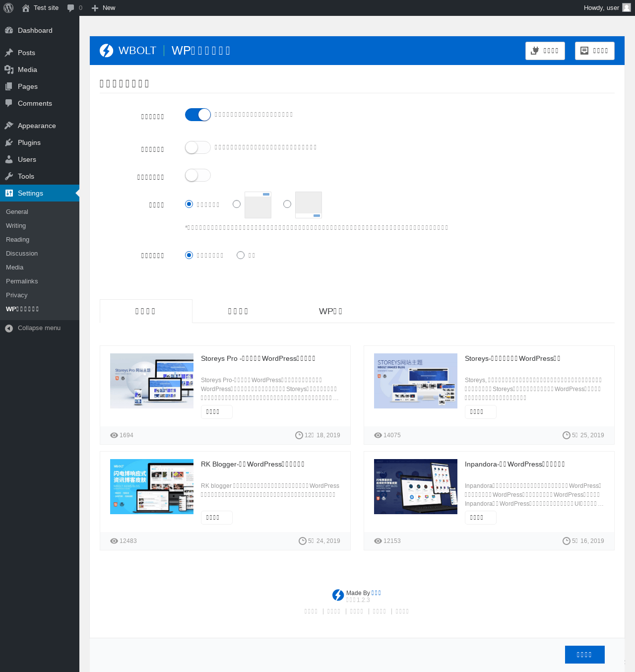Open the Appearance menu

[x=40, y=126]
